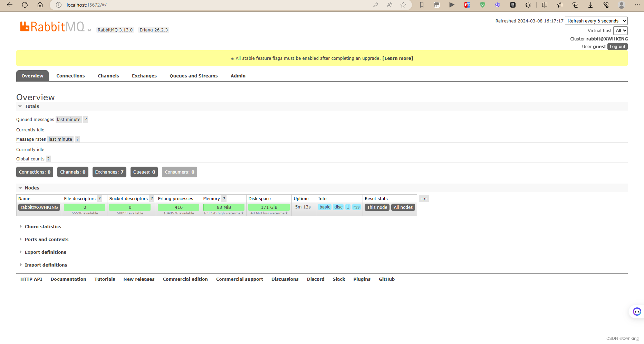Open the collections icon
This screenshot has height=344, width=644.
(575, 5)
